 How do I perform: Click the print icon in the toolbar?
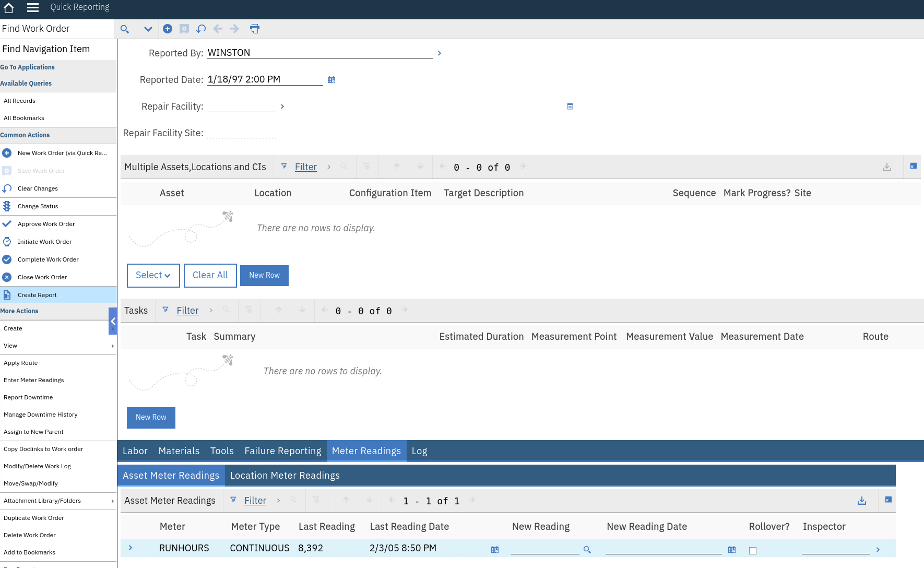click(x=255, y=29)
